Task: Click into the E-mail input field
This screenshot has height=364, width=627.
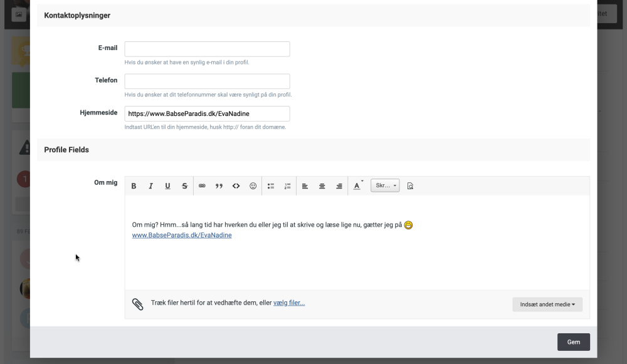Action: pos(207,49)
